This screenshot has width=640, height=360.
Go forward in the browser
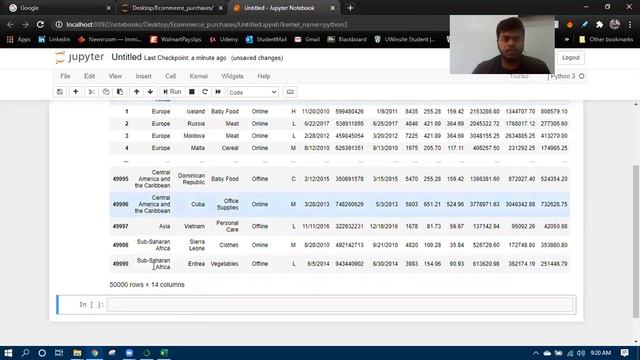25,24
